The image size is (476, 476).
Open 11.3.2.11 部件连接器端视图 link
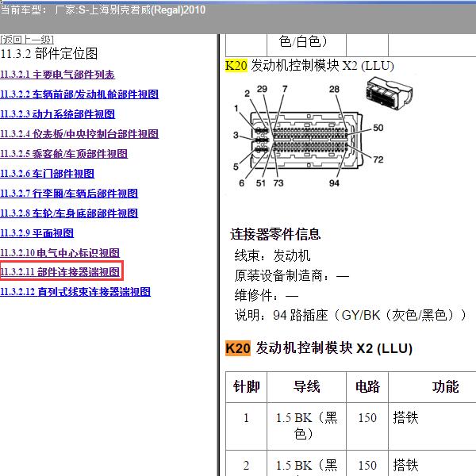[60, 271]
